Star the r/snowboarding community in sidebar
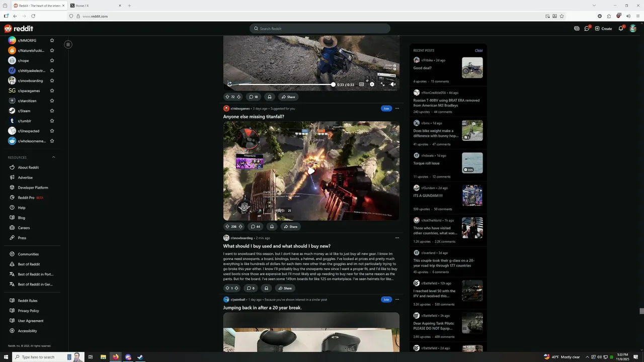The image size is (644, 362). pos(52,80)
